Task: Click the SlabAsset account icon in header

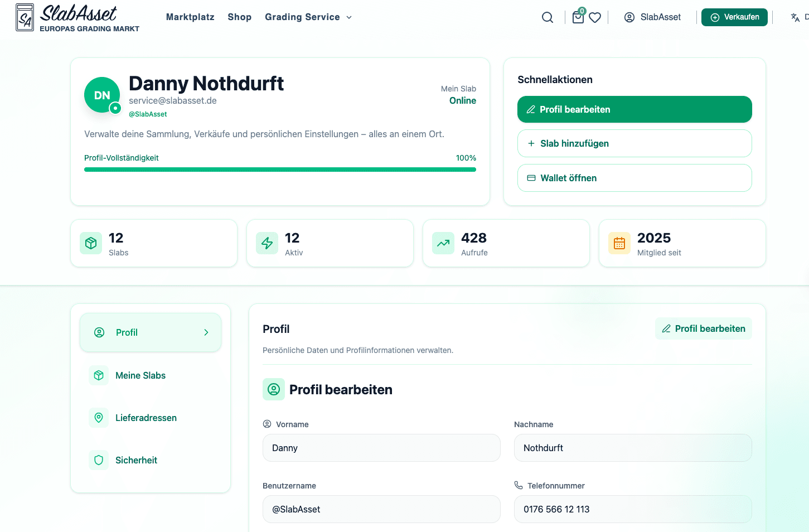Action: (629, 17)
